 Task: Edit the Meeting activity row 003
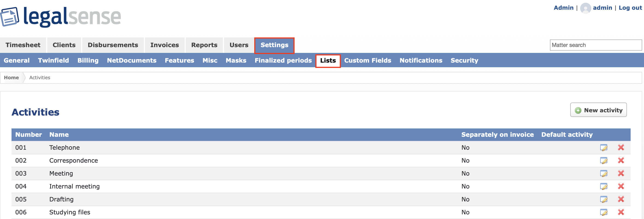[x=603, y=173]
